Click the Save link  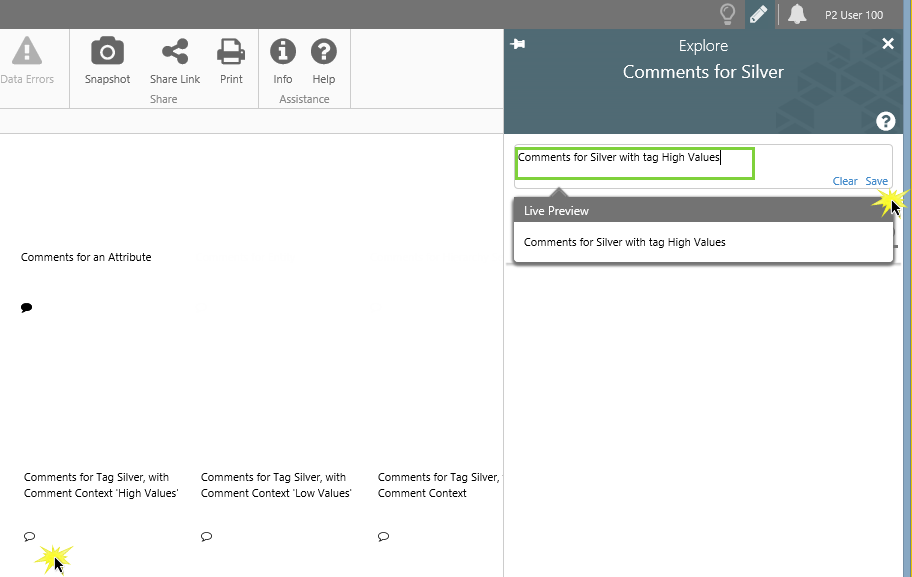click(876, 181)
